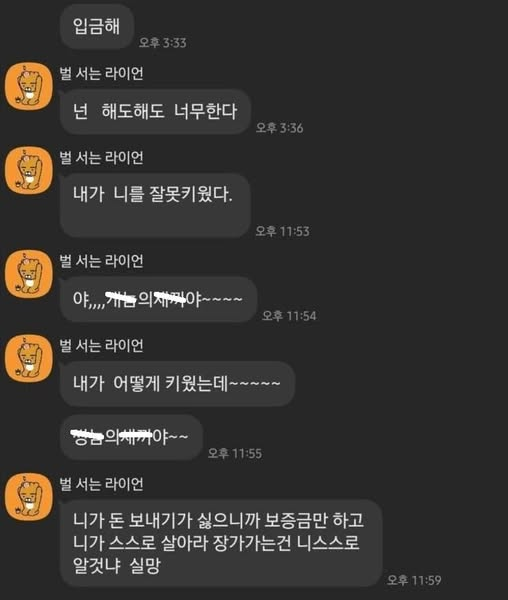508x600 pixels.
Task: Select the '입금해' message bubble
Action: click(x=97, y=27)
